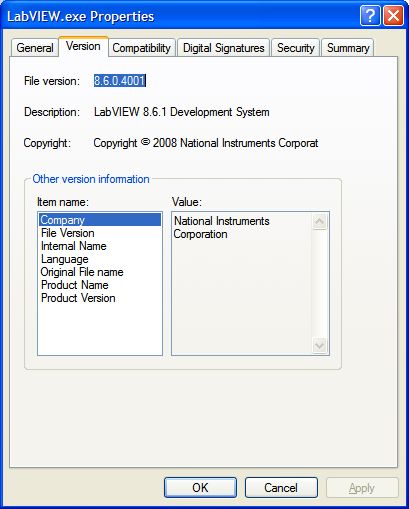Click the Value: label

(x=187, y=202)
